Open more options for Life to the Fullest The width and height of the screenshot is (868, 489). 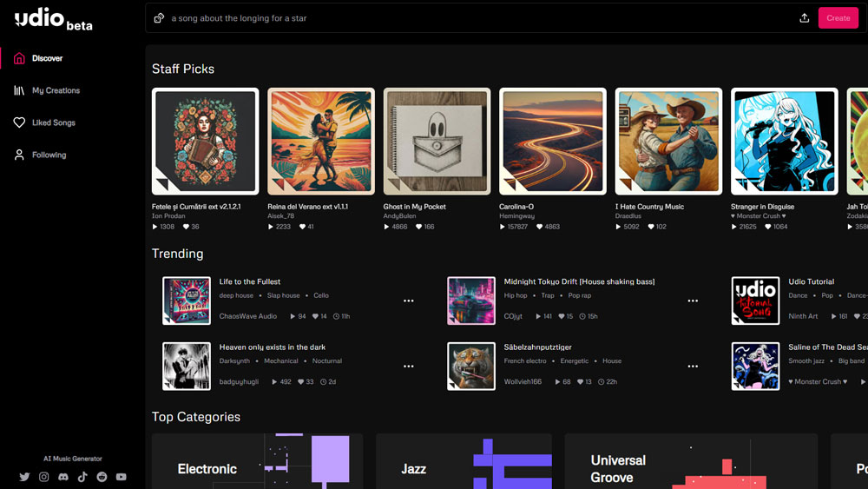coord(409,301)
